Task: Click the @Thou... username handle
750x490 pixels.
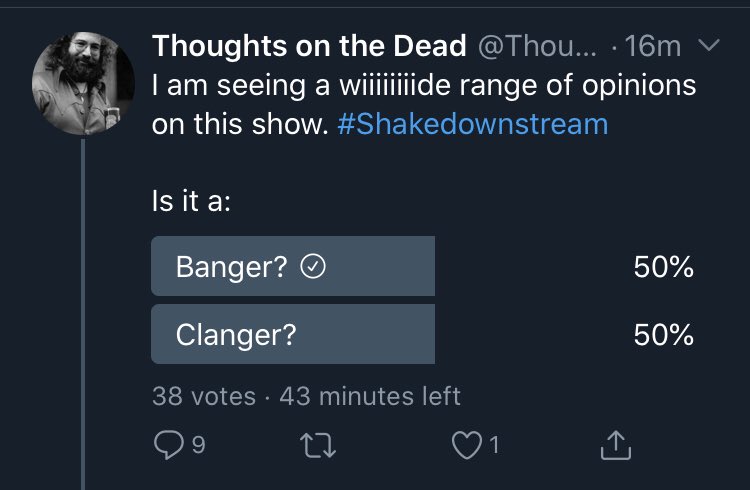Action: pos(538,46)
